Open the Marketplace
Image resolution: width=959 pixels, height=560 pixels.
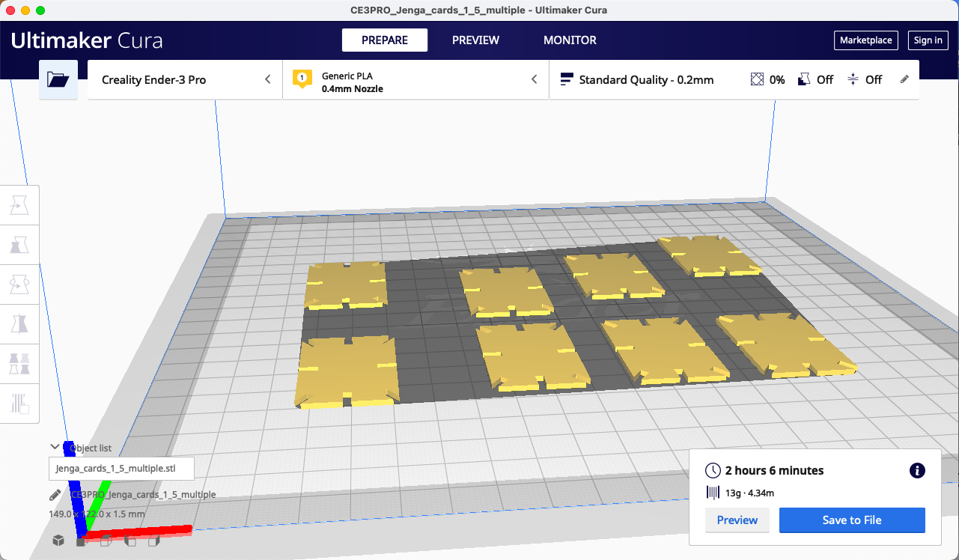[865, 40]
